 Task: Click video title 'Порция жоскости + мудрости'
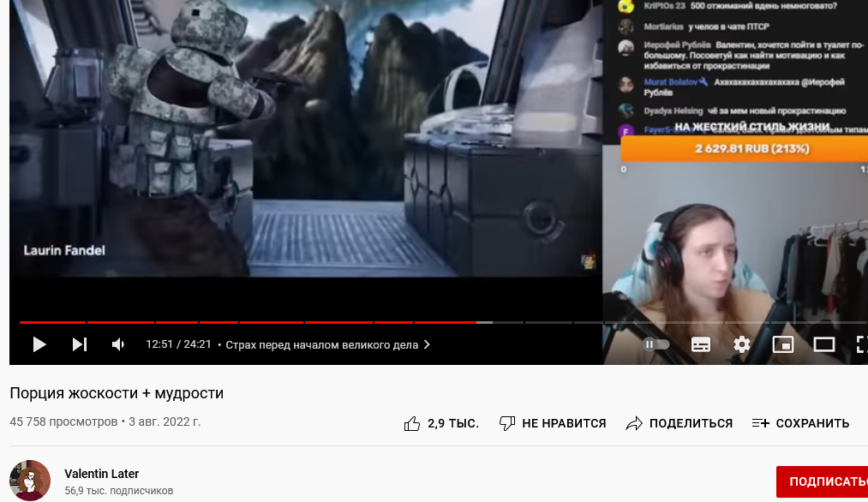click(117, 393)
